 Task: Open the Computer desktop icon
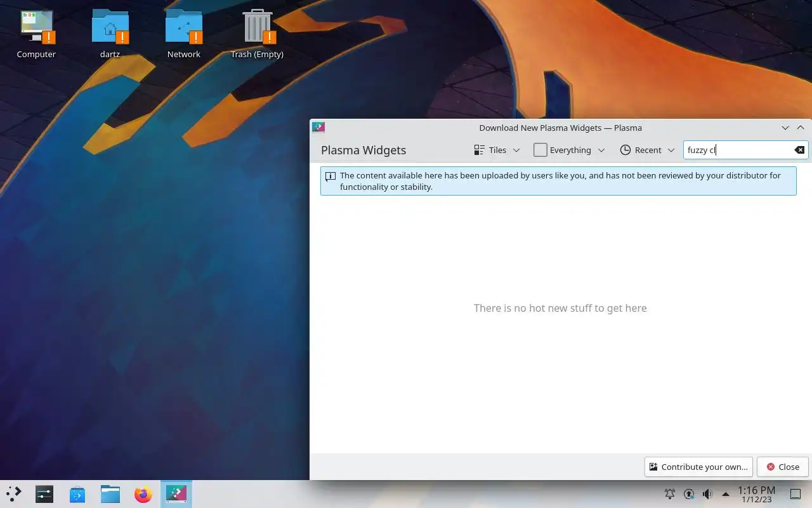coord(36,35)
